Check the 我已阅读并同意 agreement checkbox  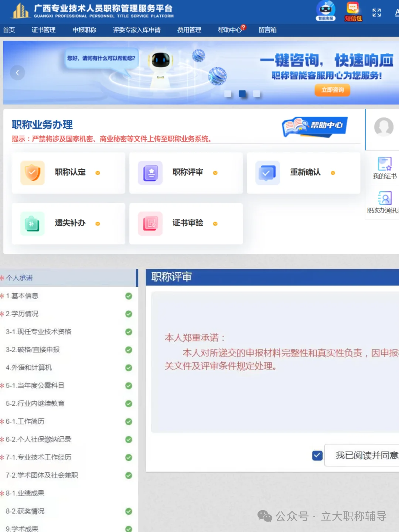pyautogui.click(x=317, y=456)
